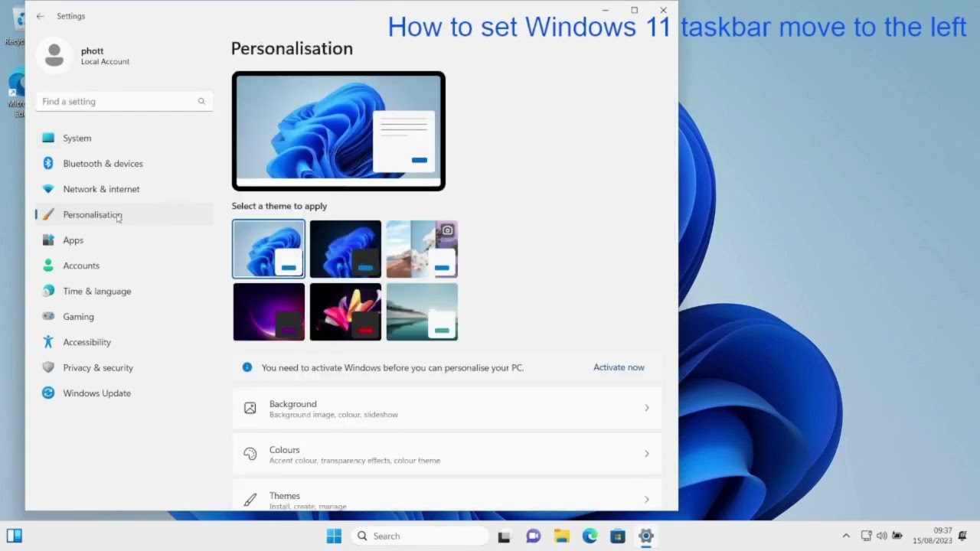Select the Windows dark bloom theme
This screenshot has width=980, height=551.
[345, 249]
